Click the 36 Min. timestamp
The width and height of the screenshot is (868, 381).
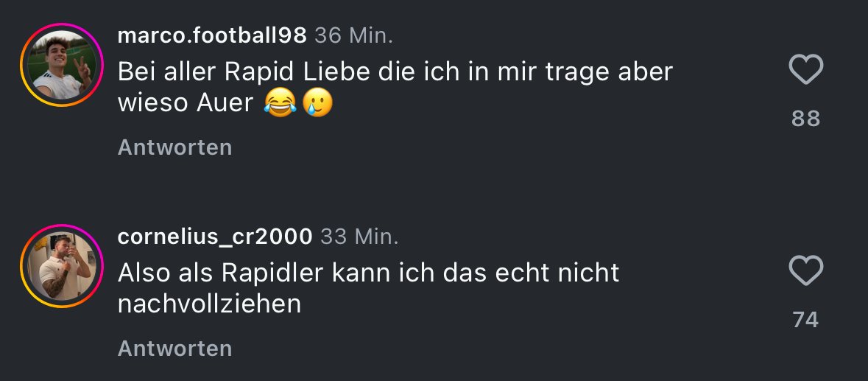(353, 35)
